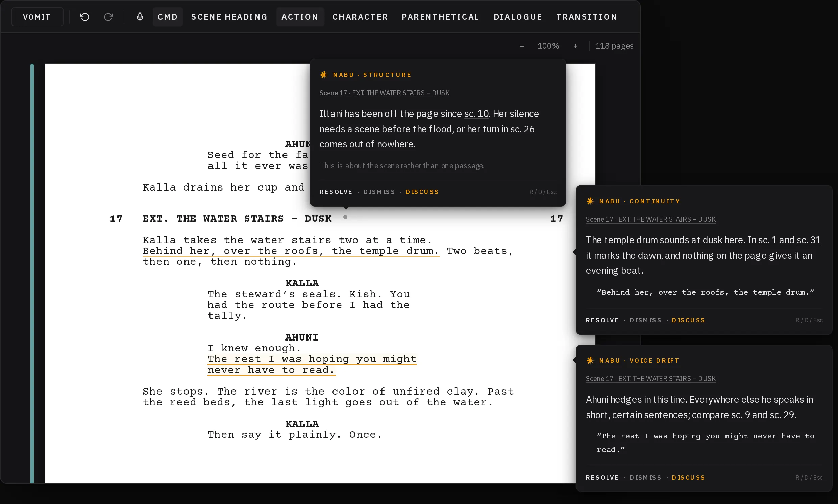Image resolution: width=838 pixels, height=504 pixels.
Task: Resolve the Structure note
Action: coord(336,192)
